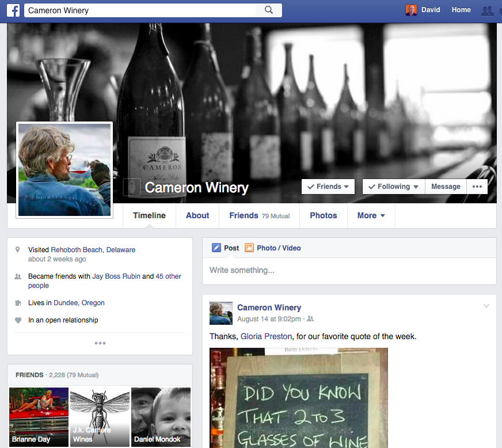502x448 pixels.
Task: Click the update cover photo camera icon
Action: (132, 187)
